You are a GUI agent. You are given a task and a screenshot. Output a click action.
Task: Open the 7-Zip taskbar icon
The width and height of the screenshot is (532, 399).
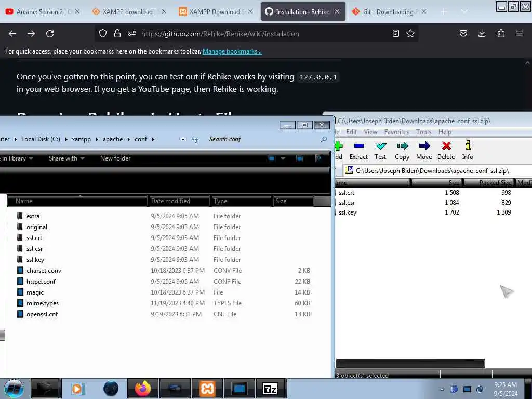(x=270, y=389)
